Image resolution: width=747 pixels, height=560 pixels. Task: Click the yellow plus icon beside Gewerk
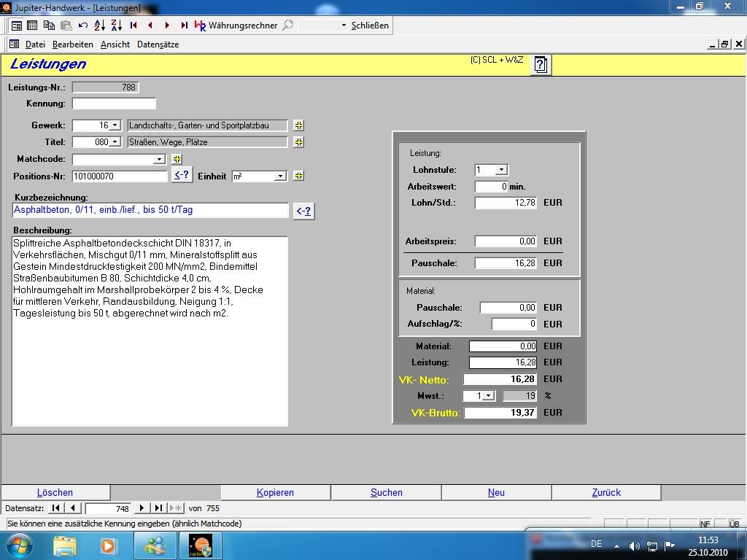(298, 125)
